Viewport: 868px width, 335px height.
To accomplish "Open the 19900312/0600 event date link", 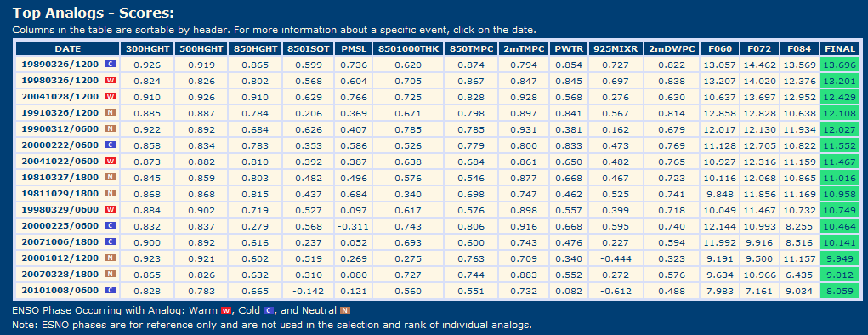I will [x=60, y=128].
